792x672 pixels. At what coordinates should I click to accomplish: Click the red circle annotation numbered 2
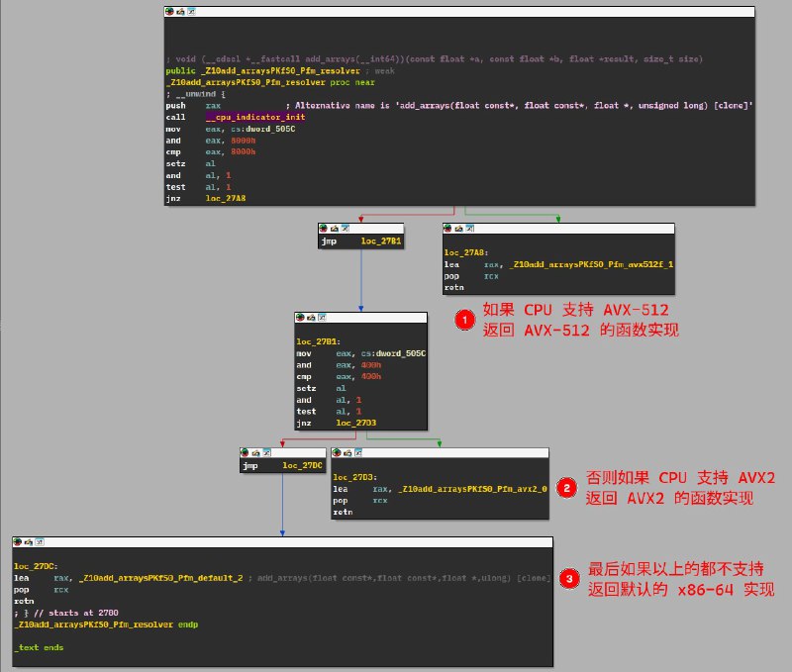(566, 487)
